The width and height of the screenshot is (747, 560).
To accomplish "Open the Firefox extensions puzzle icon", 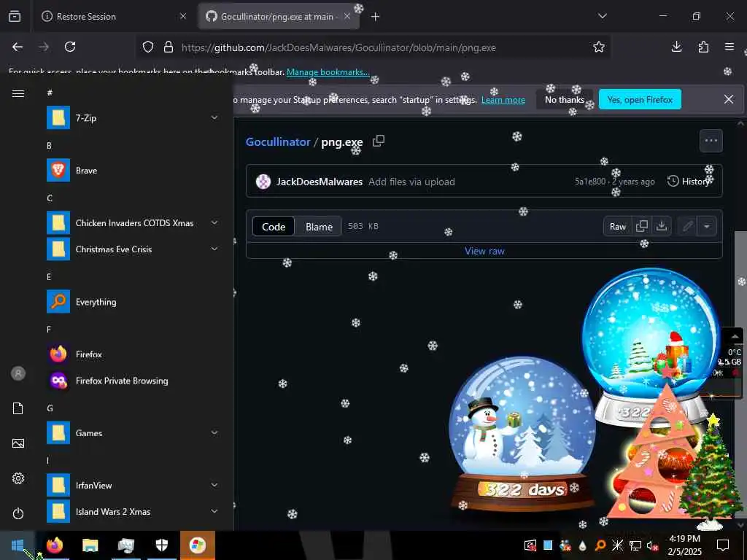I will pos(703,47).
